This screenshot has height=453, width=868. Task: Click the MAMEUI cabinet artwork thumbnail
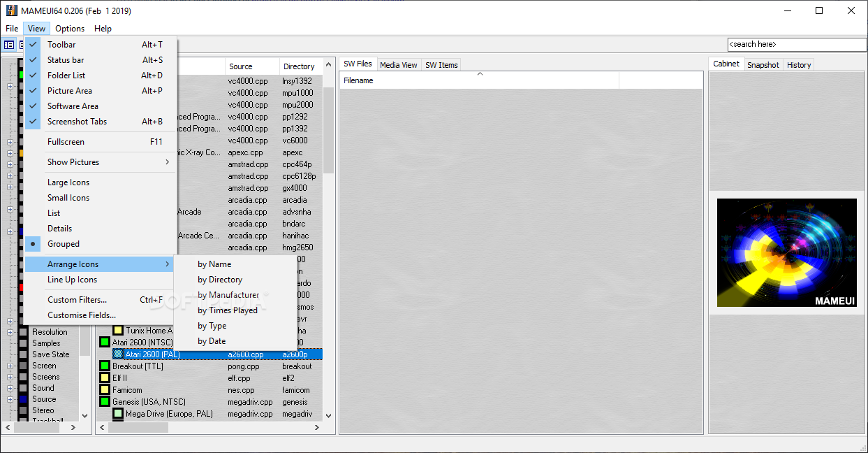coord(787,252)
